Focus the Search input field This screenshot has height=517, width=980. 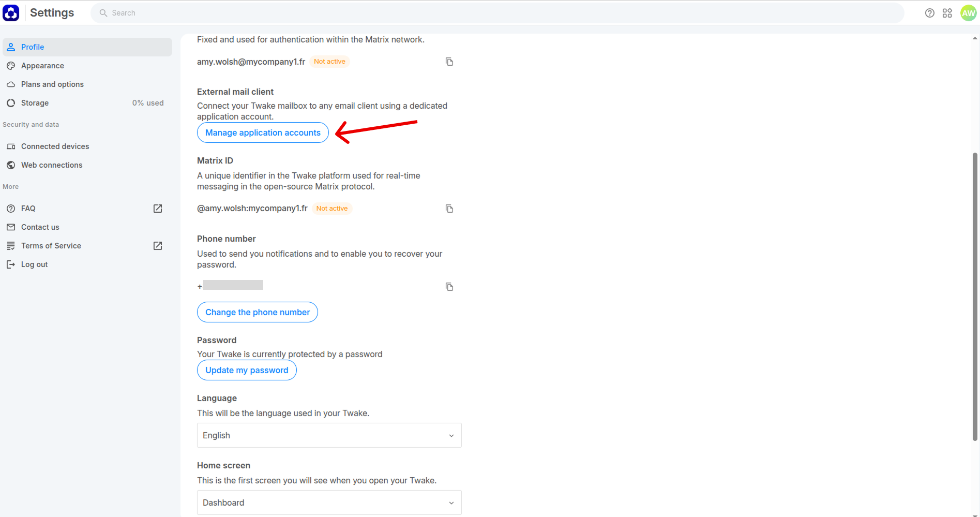(497, 13)
